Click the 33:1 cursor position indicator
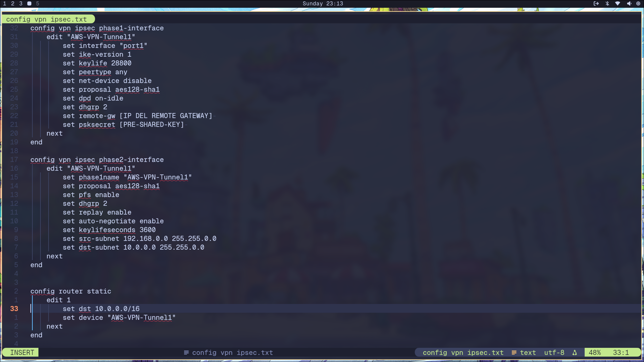Image resolution: width=644 pixels, height=362 pixels. (621, 353)
